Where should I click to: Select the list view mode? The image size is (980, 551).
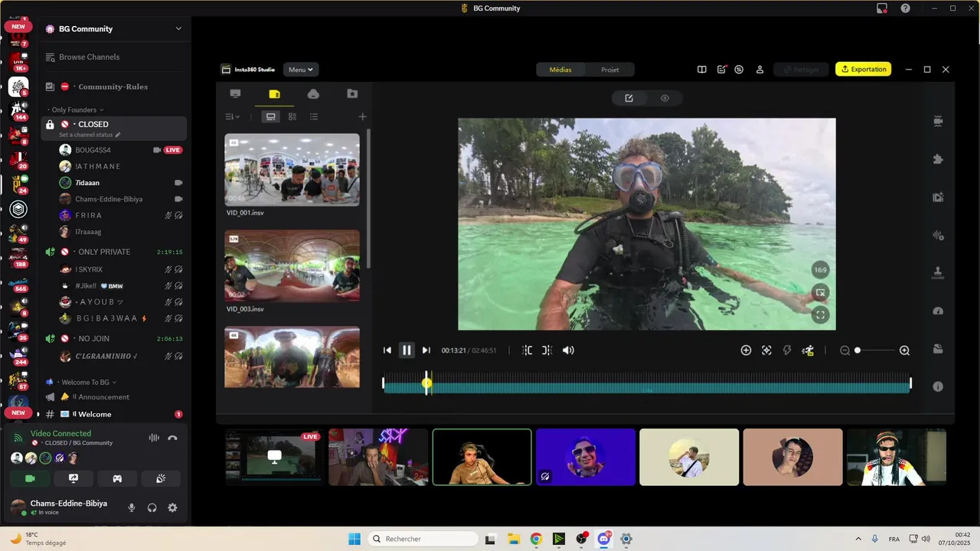pos(314,117)
